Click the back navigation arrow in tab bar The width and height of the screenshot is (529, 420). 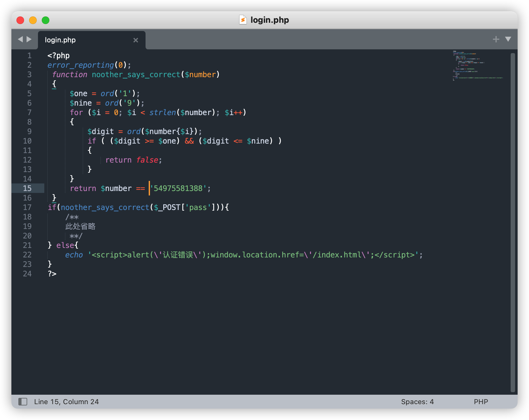pyautogui.click(x=21, y=39)
